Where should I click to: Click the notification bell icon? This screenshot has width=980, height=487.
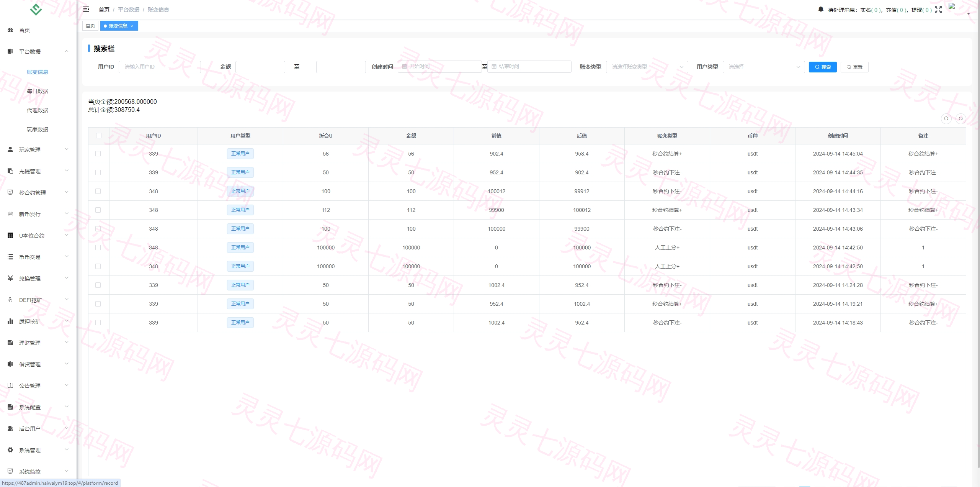coord(821,9)
